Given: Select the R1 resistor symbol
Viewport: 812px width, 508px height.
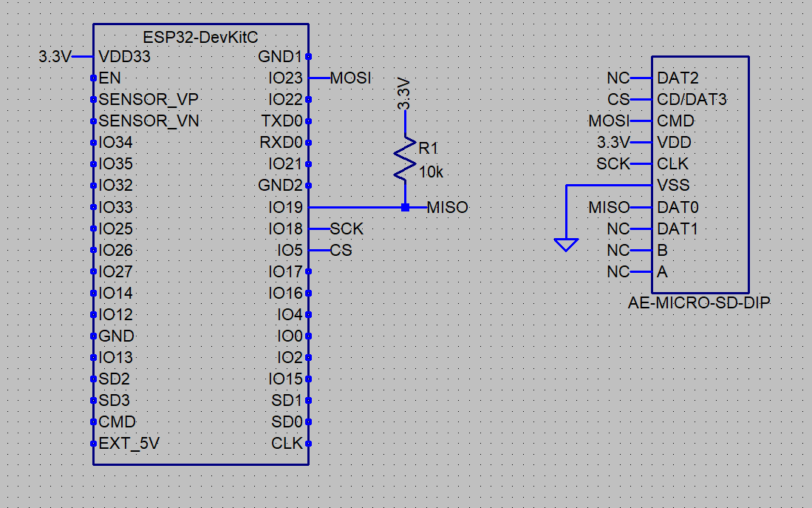Looking at the screenshot, I should [405, 159].
